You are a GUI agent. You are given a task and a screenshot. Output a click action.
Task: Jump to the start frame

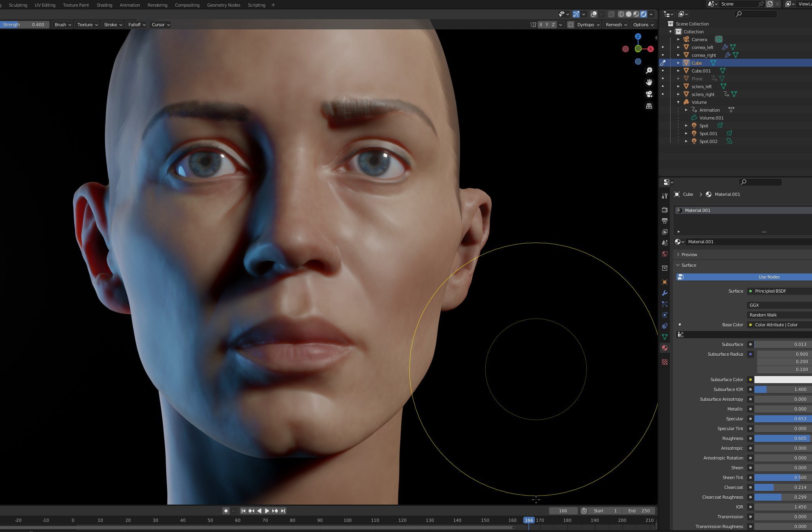coord(243,511)
